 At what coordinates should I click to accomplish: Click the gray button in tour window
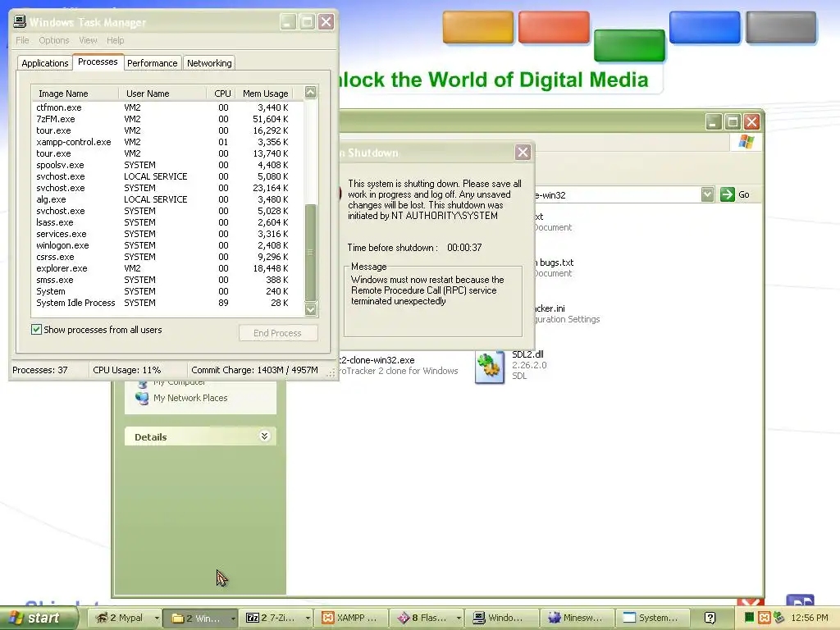[x=781, y=27]
